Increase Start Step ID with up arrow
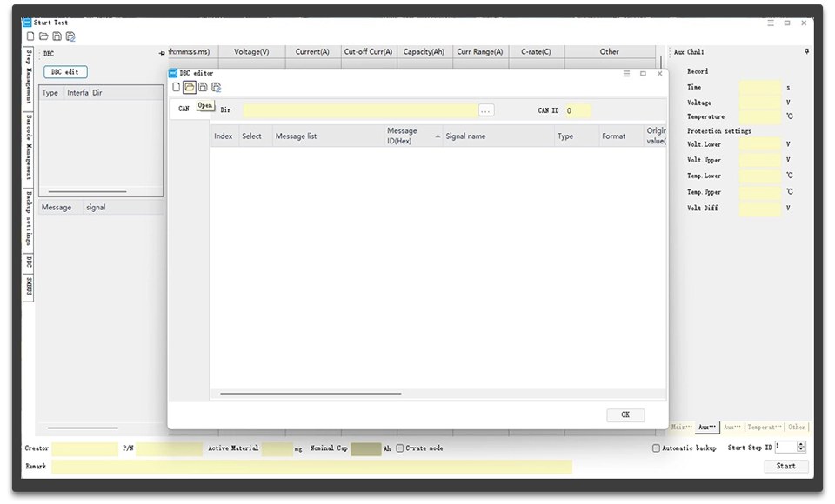Screen dimensions: 835x504 [x=801, y=444]
